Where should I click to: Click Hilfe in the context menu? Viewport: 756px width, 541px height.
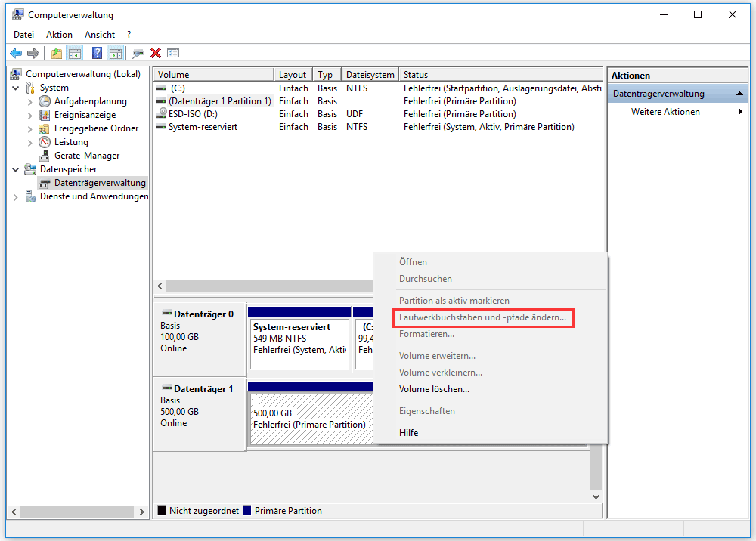pos(408,433)
